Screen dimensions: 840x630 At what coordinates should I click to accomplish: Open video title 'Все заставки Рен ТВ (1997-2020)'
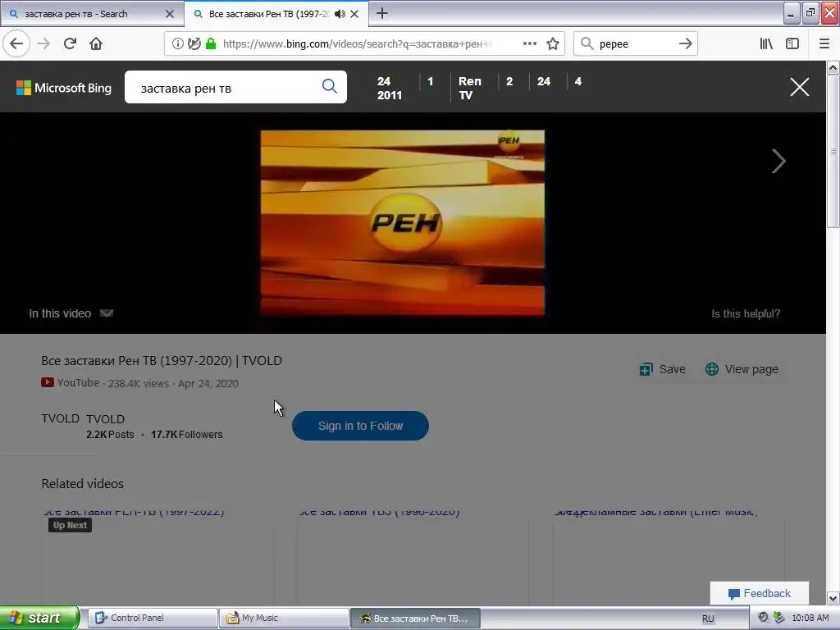pos(162,361)
